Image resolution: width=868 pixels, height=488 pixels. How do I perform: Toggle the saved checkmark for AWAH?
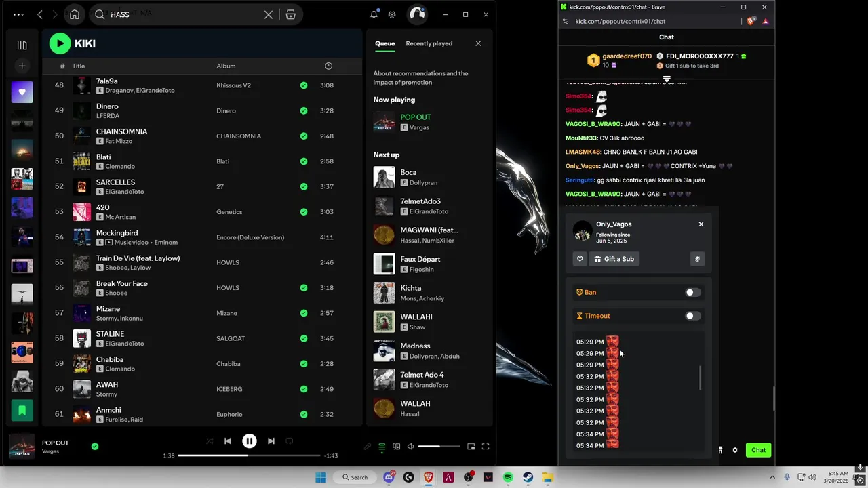click(x=304, y=389)
